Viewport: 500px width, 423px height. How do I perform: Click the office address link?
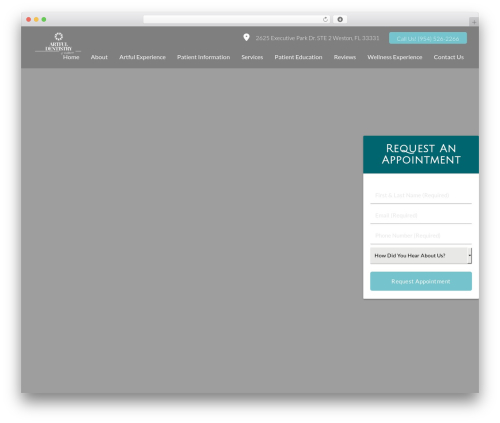click(x=317, y=38)
